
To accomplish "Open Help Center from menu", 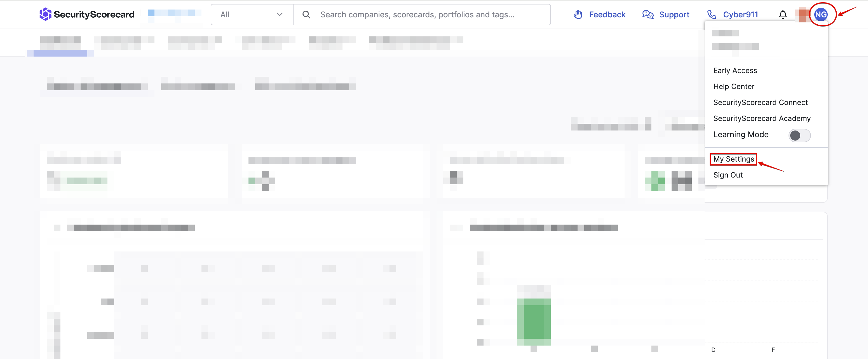I will 734,86.
